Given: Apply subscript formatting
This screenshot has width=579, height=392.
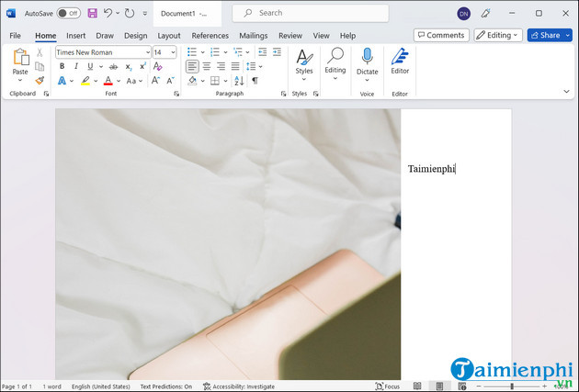Looking at the screenshot, I should pyautogui.click(x=128, y=67).
